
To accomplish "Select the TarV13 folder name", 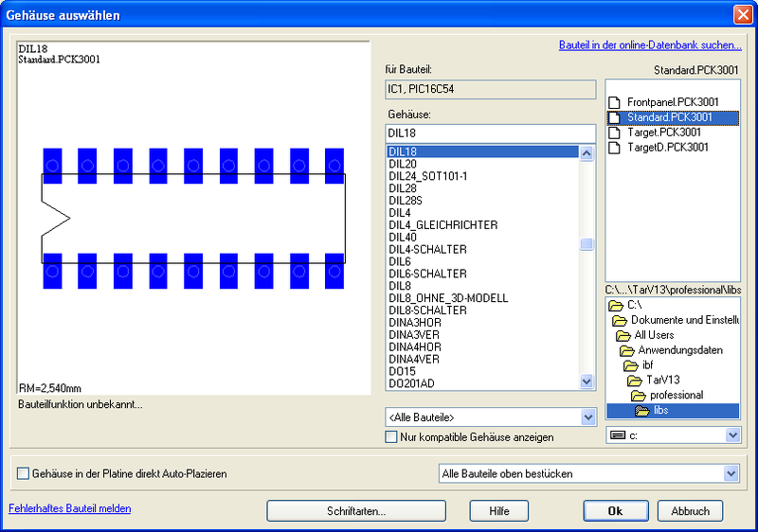I will [x=662, y=381].
